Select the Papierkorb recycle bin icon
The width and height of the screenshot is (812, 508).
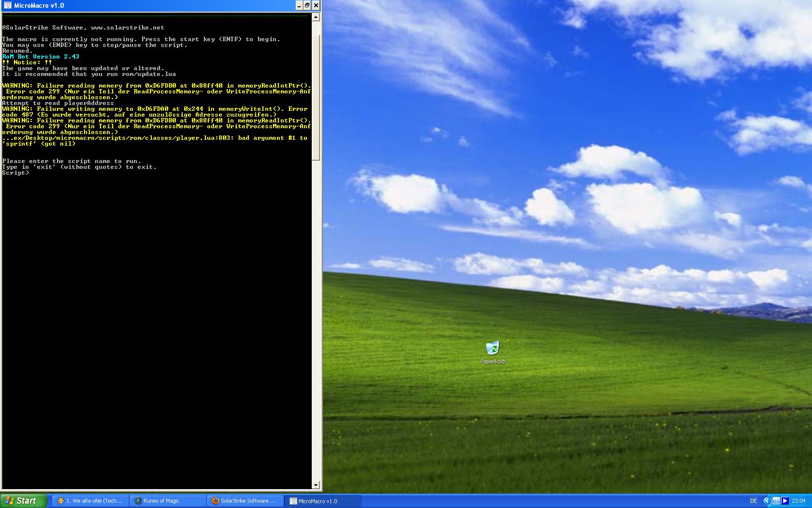click(492, 348)
